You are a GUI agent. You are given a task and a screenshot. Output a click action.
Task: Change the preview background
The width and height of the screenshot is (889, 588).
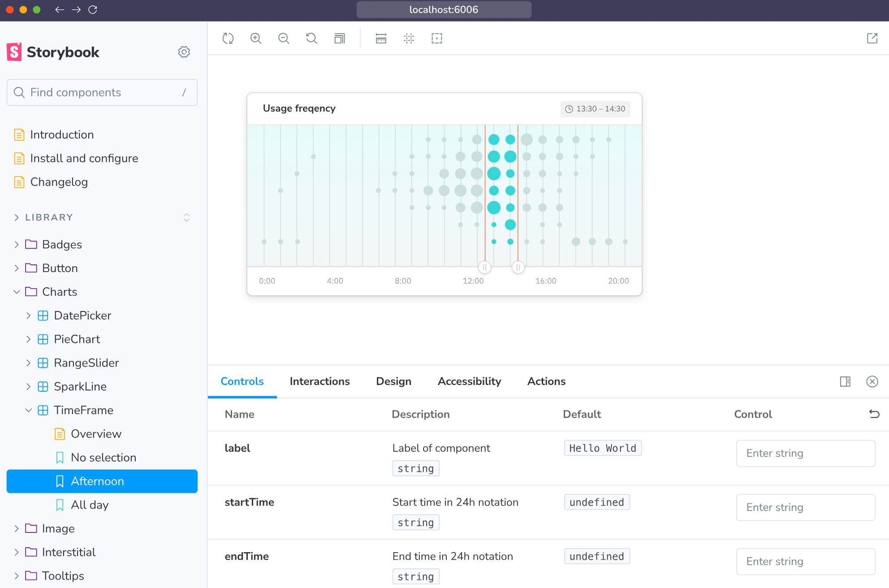pyautogui.click(x=340, y=39)
